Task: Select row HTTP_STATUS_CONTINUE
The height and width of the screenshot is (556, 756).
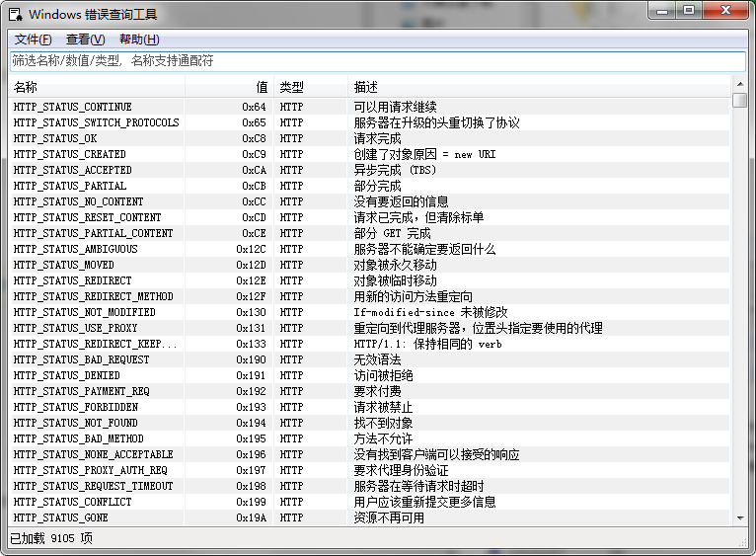Action: click(369, 107)
